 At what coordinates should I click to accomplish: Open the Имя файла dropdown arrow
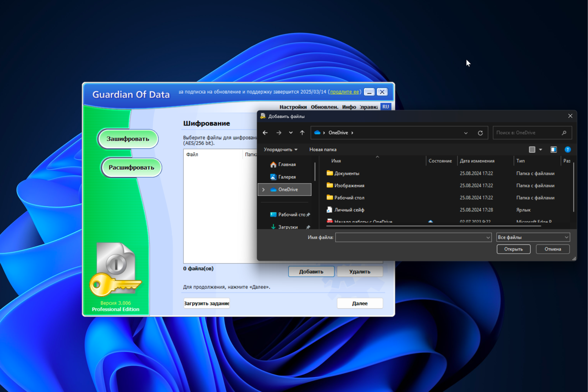coord(488,238)
